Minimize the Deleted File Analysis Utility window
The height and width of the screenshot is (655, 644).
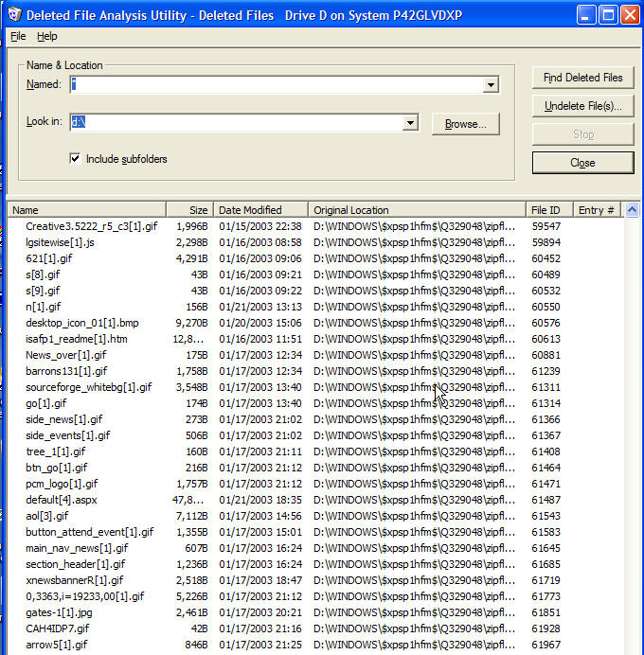click(586, 15)
